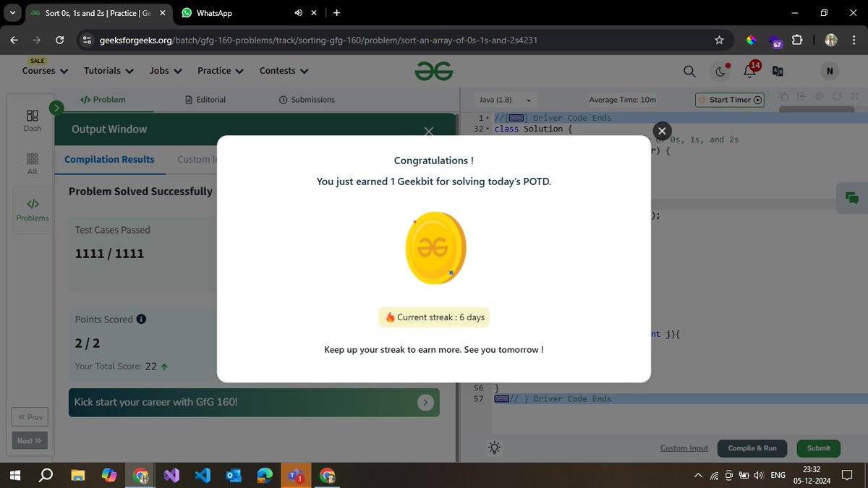Collapse class Solution at line 32
The image size is (868, 488).
click(488, 129)
